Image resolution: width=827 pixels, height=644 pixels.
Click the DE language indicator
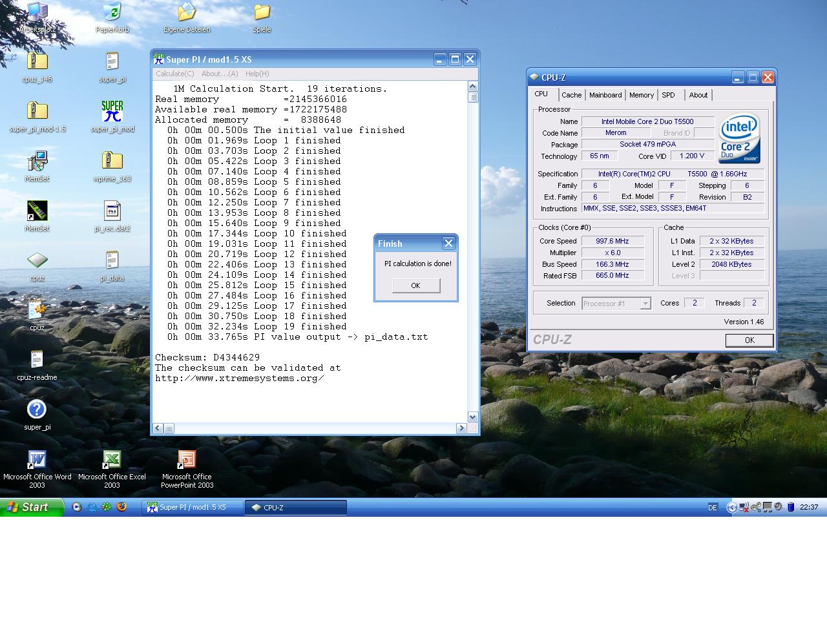713,508
